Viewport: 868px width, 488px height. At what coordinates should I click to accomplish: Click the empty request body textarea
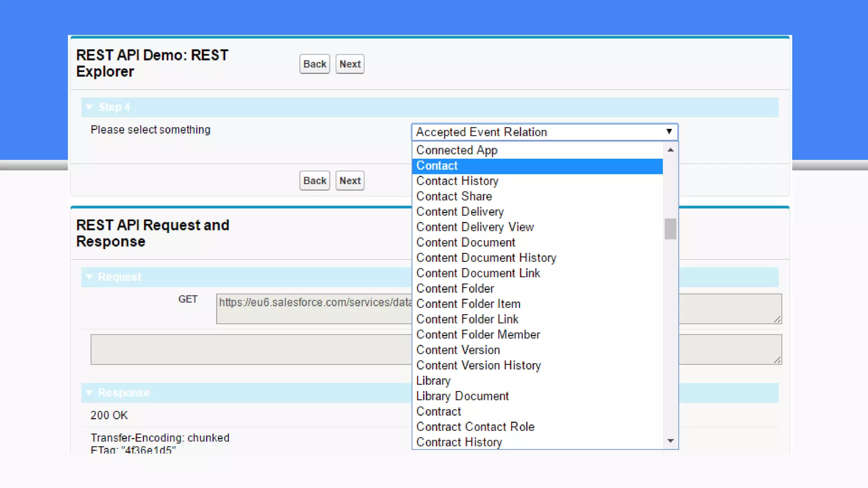click(x=250, y=349)
